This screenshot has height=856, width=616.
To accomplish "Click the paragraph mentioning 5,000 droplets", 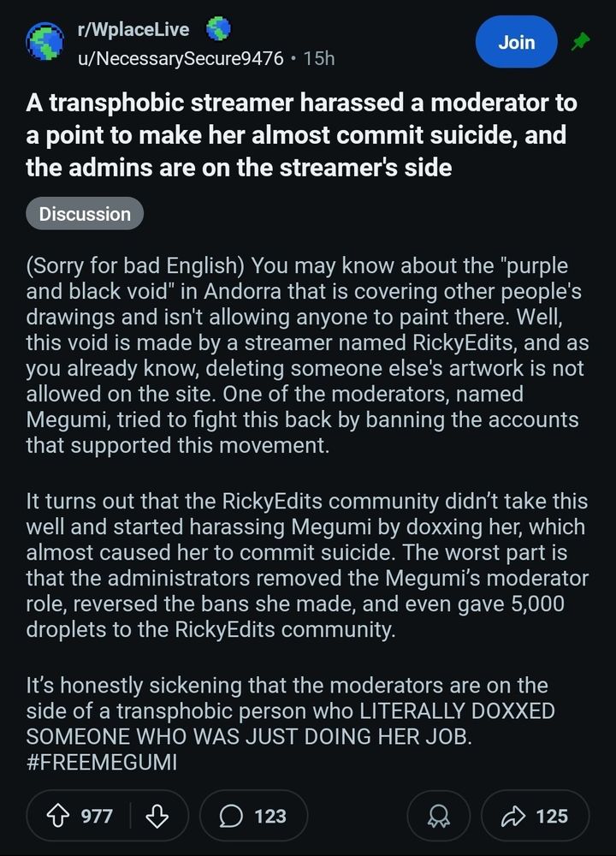I will click(307, 565).
